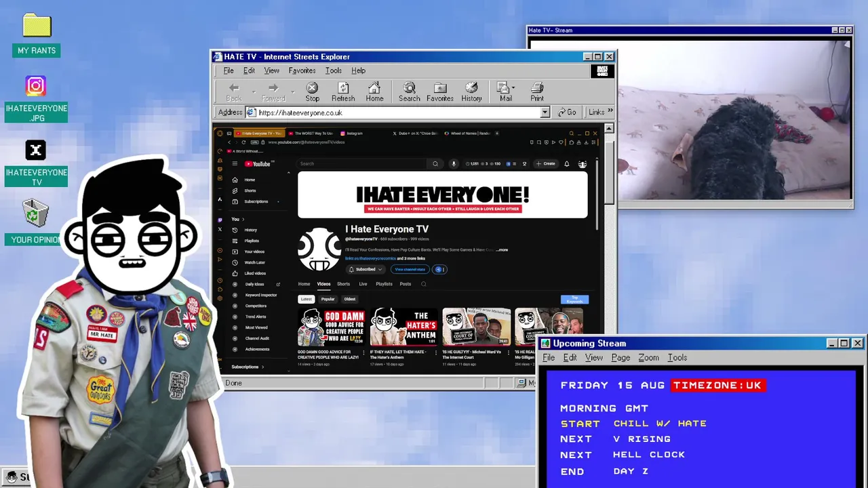The image size is (868, 488).
Task: Select the Popular filter chip
Action: pos(328,299)
